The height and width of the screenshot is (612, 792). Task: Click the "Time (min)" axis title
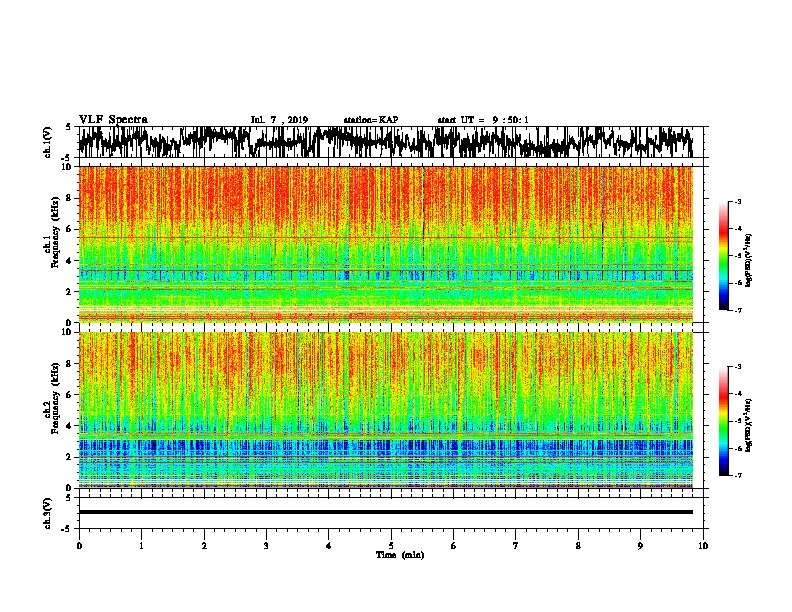click(400, 555)
